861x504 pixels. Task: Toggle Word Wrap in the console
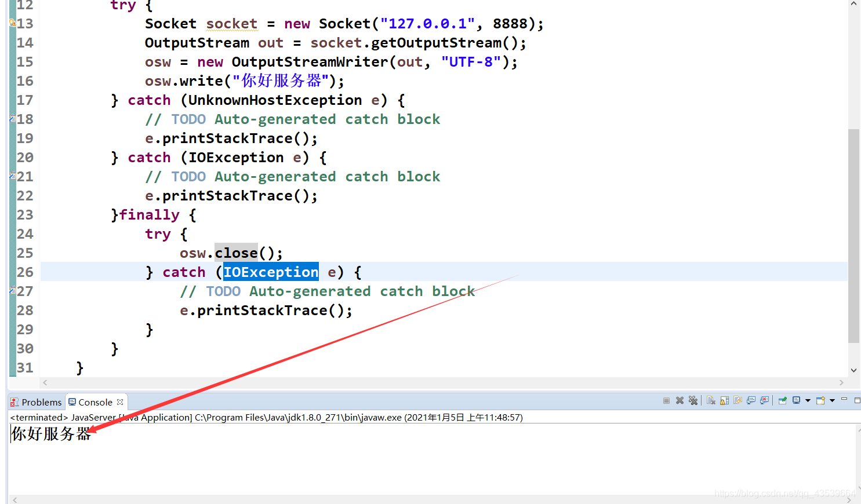738,401
